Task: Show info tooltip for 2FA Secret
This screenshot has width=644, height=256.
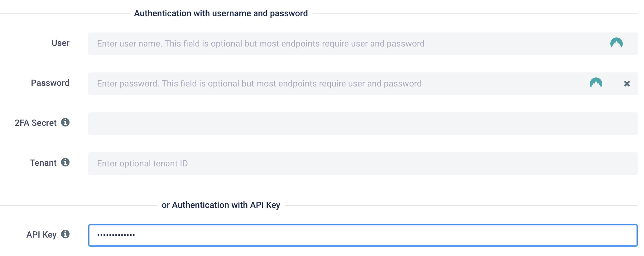Action: (x=65, y=122)
